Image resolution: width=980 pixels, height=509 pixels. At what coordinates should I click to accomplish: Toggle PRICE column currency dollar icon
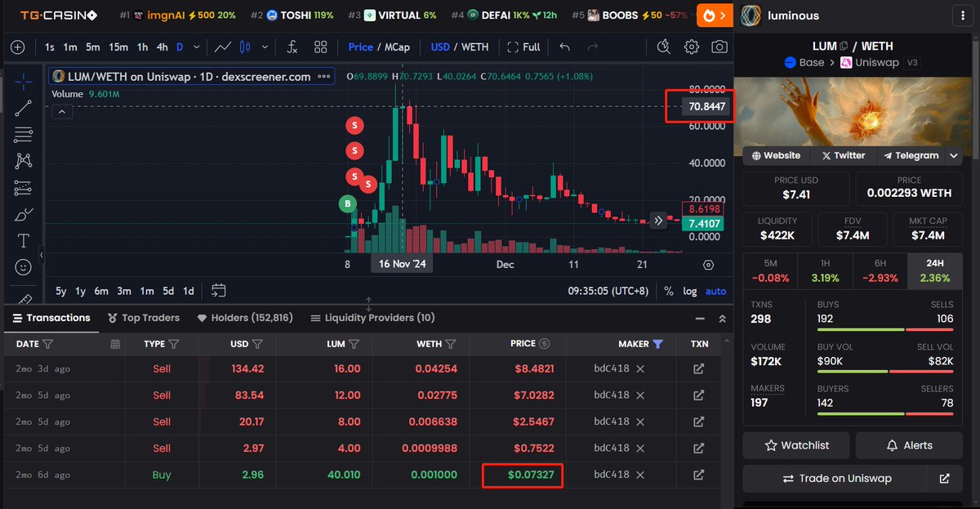coord(545,344)
